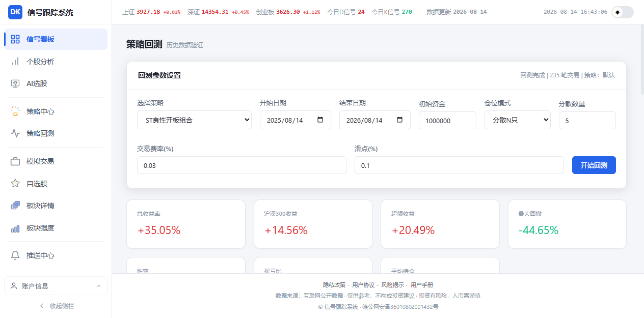Go to AI选股 menu item
Viewport: 644px width, 318px height.
point(56,83)
